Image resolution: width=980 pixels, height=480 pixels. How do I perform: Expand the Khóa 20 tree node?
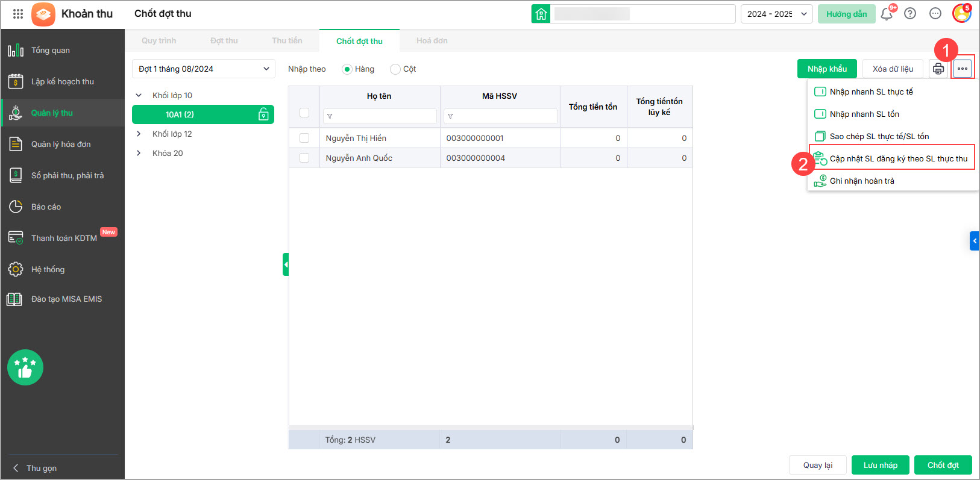(x=139, y=153)
